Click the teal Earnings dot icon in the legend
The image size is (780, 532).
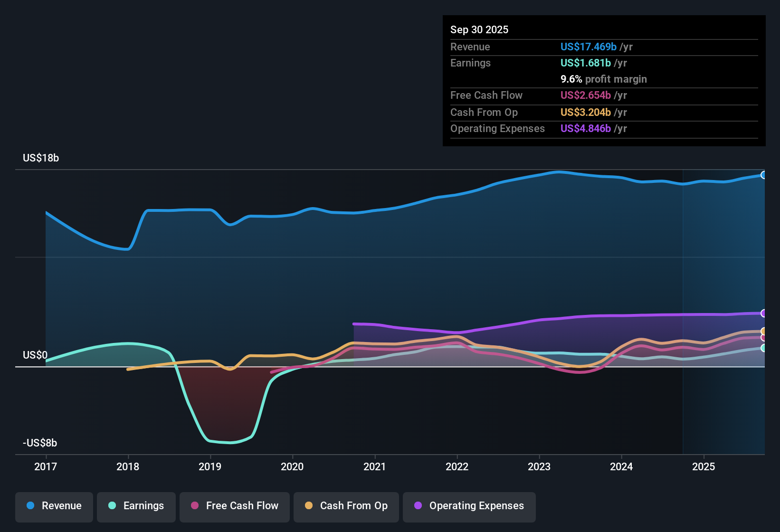(x=111, y=506)
